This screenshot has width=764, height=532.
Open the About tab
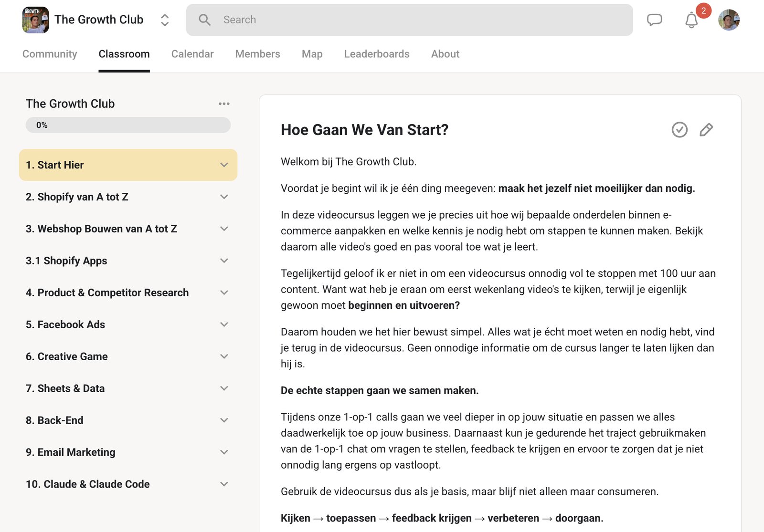[x=446, y=54]
